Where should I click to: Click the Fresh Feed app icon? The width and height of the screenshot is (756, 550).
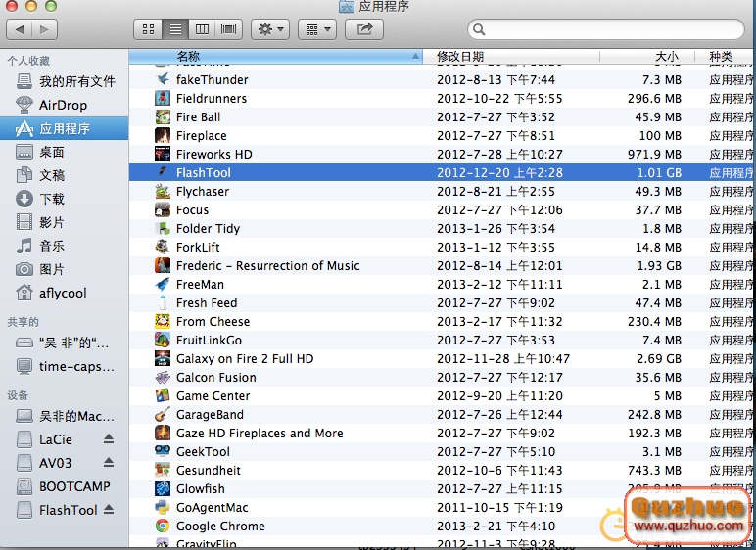click(x=163, y=302)
